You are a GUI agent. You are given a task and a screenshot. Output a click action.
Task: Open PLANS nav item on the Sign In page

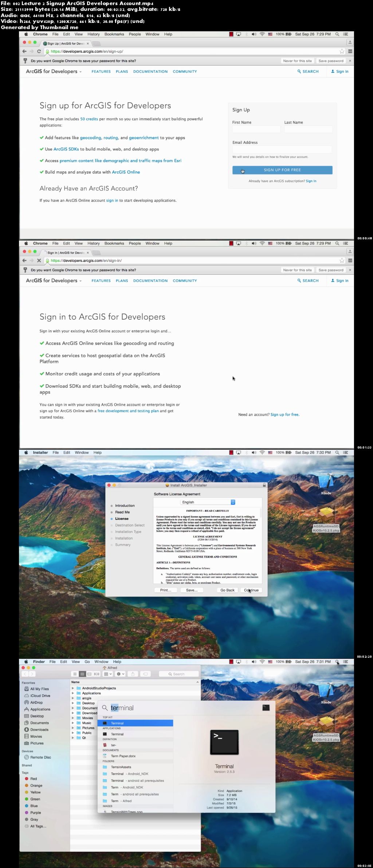(x=122, y=281)
